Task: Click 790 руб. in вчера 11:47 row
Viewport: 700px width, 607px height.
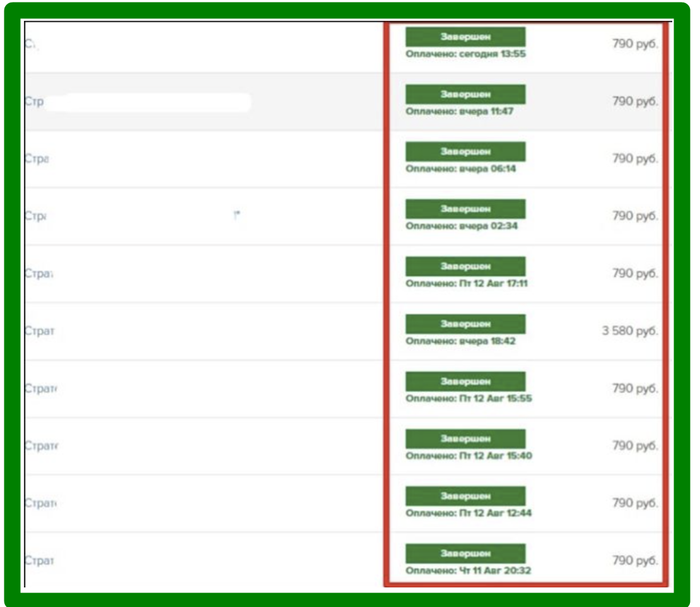Action: pyautogui.click(x=635, y=102)
